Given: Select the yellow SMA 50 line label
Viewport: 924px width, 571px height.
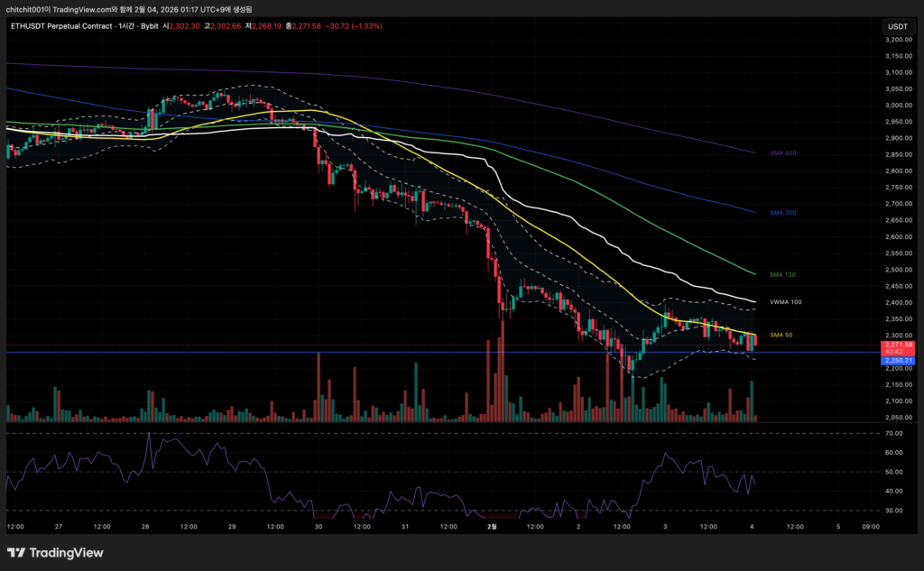Looking at the screenshot, I should 781,335.
